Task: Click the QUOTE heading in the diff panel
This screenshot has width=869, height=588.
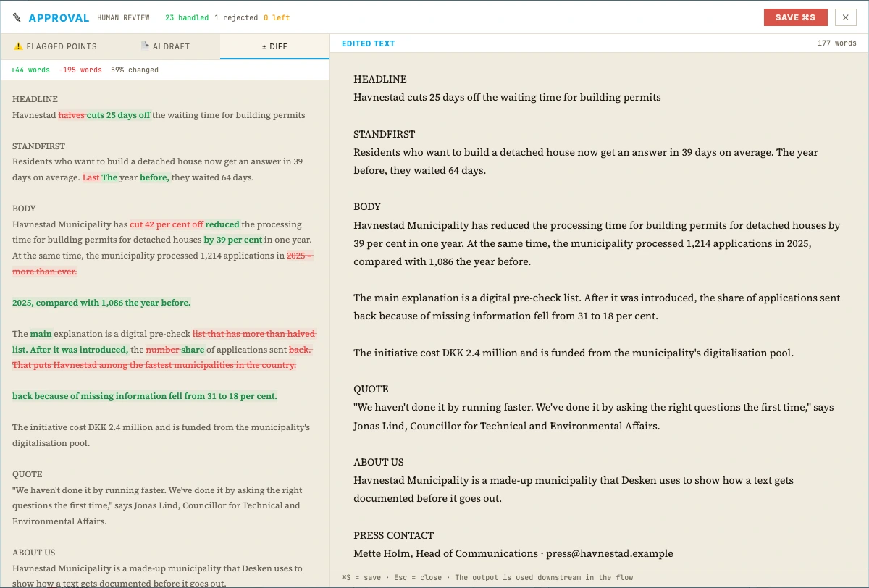Action: [x=28, y=474]
